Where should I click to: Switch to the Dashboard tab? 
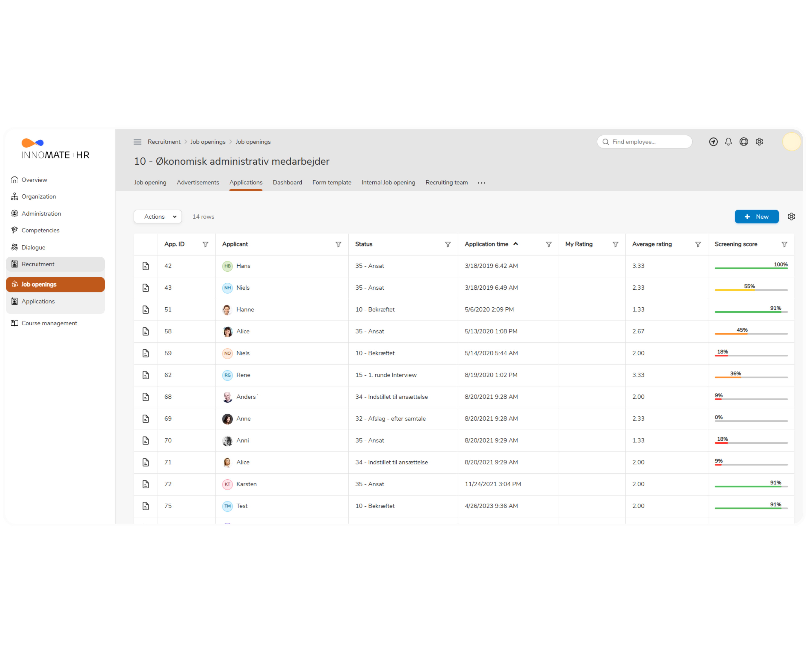pos(287,182)
